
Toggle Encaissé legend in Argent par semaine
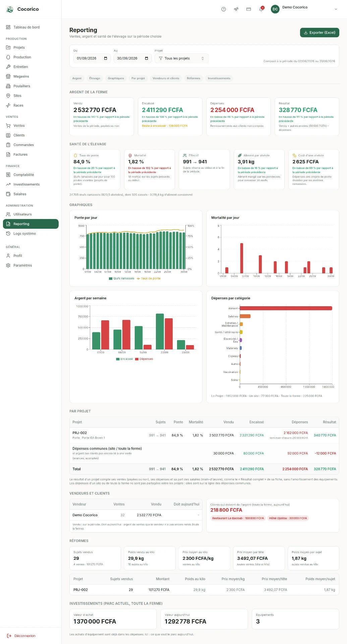point(124,359)
